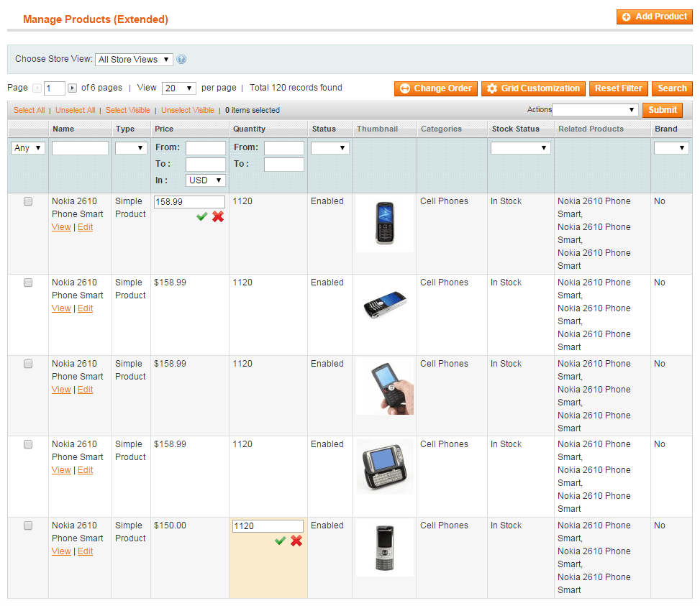Sort by Price column header
Viewport: 700px width, 606px height.
[x=164, y=129]
